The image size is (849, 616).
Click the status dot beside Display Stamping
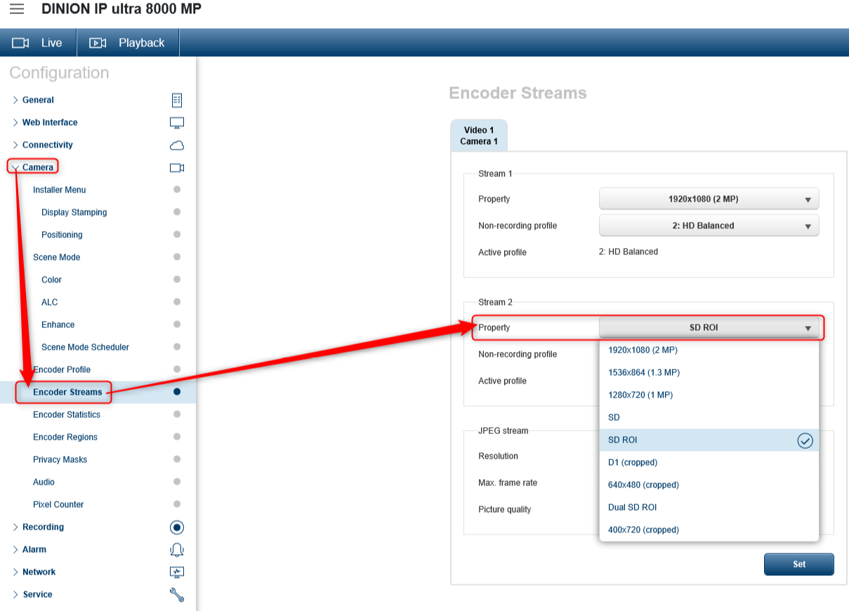click(177, 212)
